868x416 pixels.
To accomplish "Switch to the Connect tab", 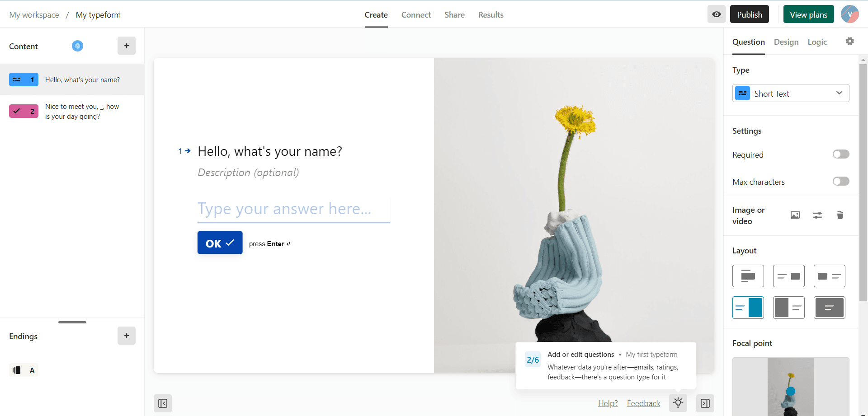I will tap(416, 15).
